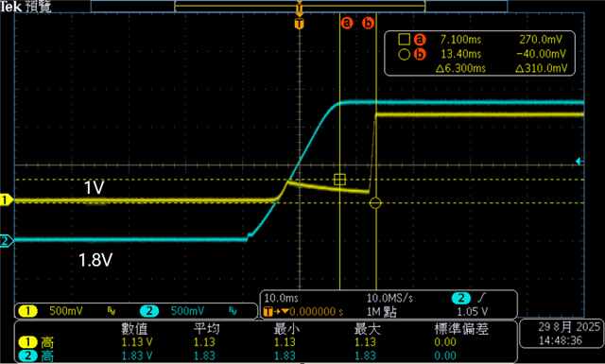The width and height of the screenshot is (605, 364).
Task: Click the 1V annotation label
Action: point(95,188)
